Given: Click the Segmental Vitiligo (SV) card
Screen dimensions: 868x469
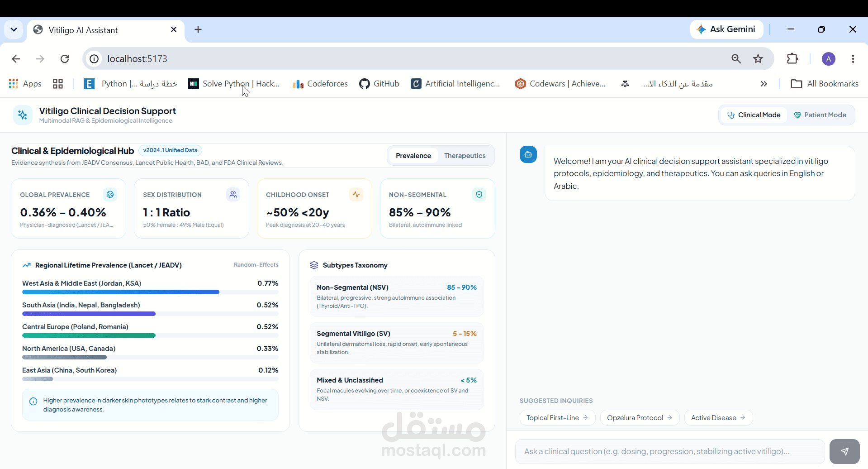Looking at the screenshot, I should click(397, 343).
